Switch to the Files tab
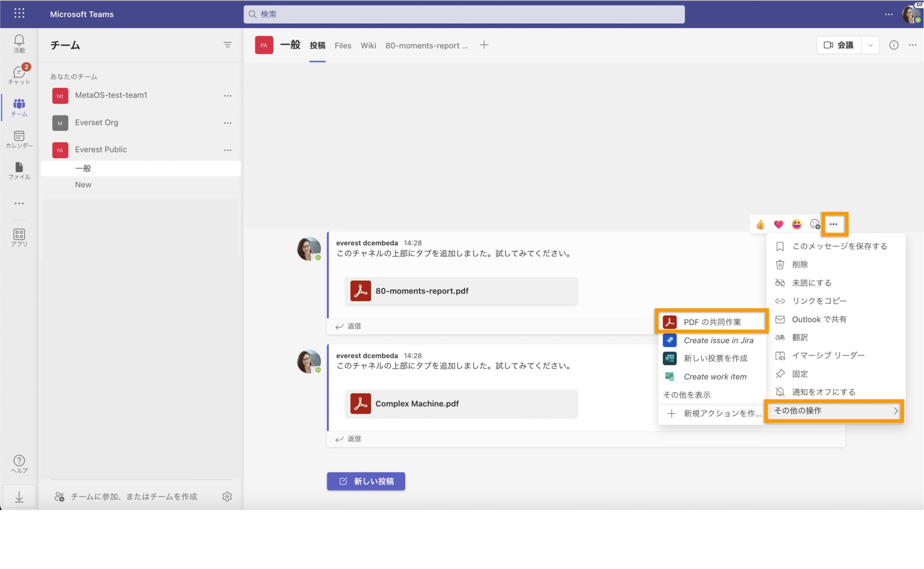Viewport: 924px width, 569px height. pyautogui.click(x=343, y=45)
